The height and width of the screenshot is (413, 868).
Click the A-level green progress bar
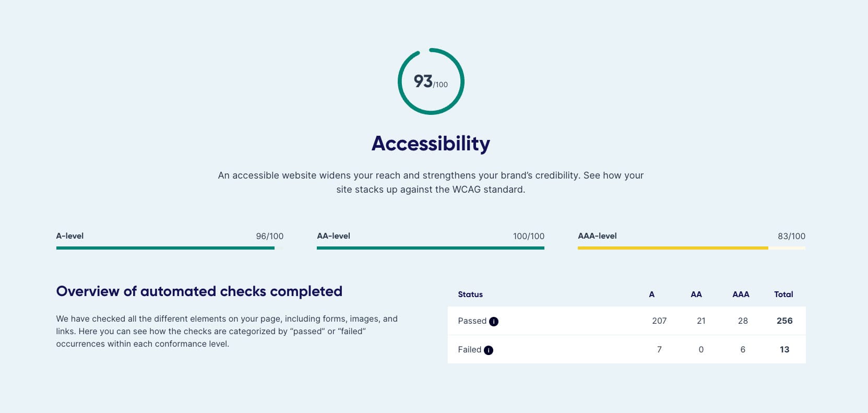click(x=170, y=248)
